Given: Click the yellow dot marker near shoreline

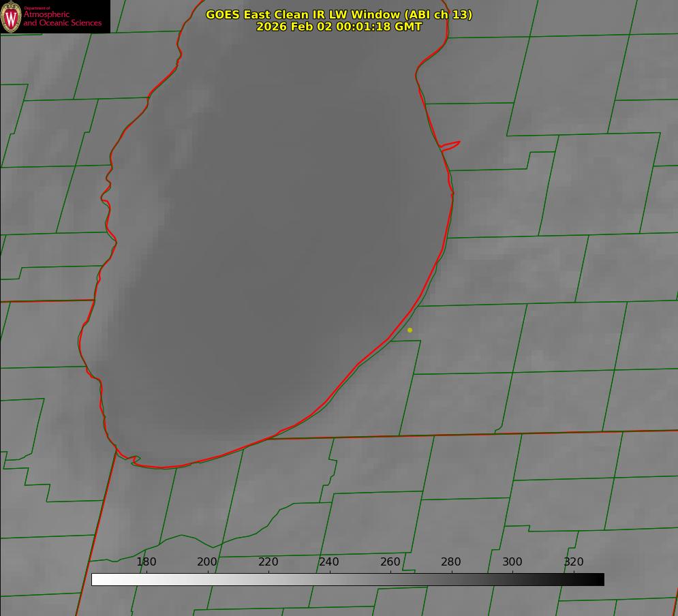Looking at the screenshot, I should coord(410,330).
